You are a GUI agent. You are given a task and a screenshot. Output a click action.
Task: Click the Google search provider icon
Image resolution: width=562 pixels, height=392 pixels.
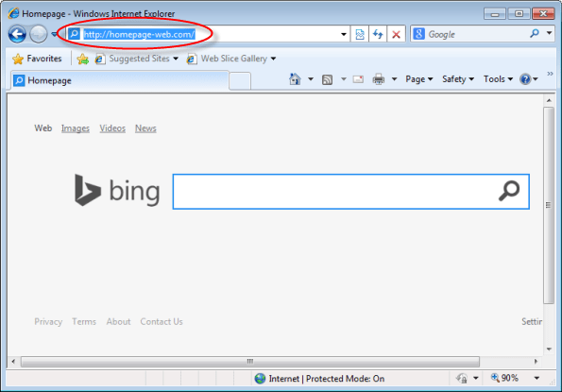(419, 34)
